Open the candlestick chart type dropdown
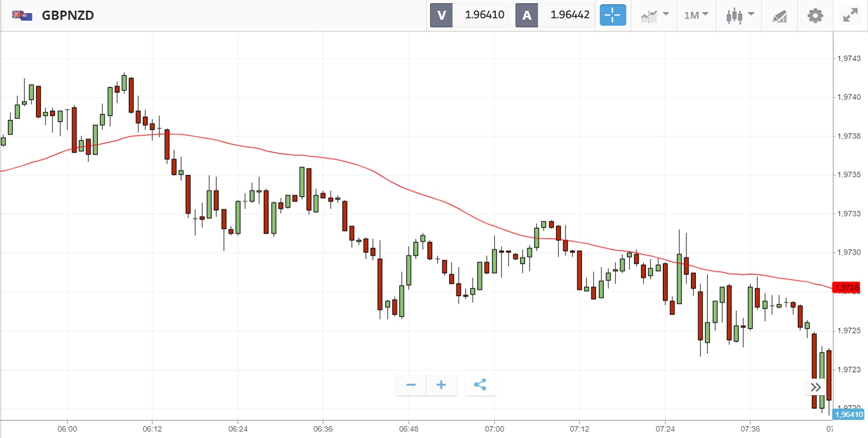Viewport: 868px width, 438px height. click(738, 15)
